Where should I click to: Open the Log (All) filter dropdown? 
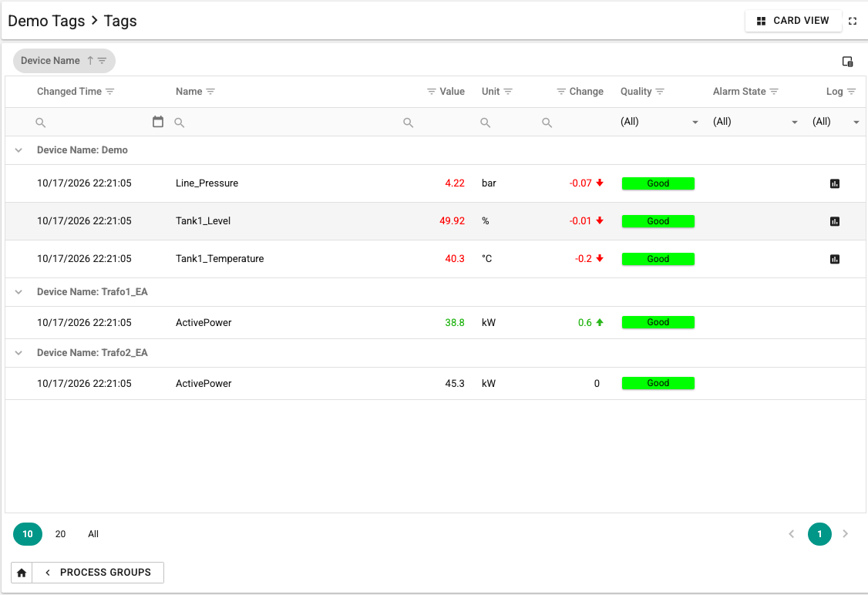click(x=836, y=122)
